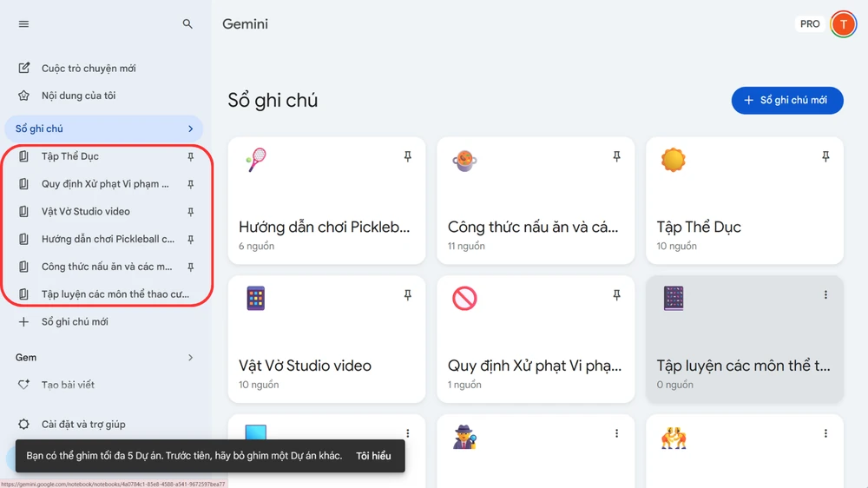Click the plus icon for Sổ ghi chú mới in sidebar
868x488 pixels.
pyautogui.click(x=23, y=322)
